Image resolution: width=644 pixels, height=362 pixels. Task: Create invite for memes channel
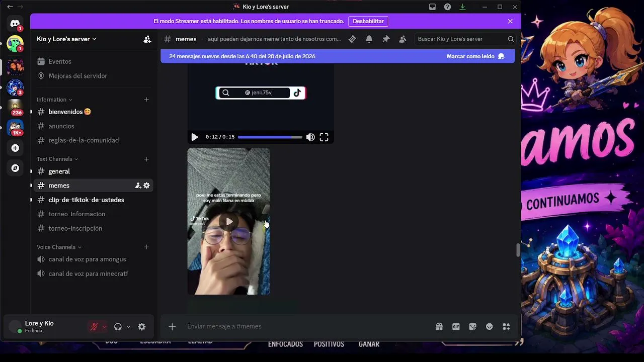[x=138, y=186]
